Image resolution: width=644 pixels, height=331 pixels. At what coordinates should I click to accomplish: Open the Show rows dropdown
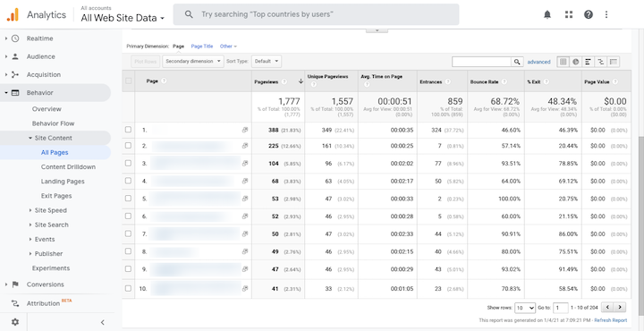[525, 308]
